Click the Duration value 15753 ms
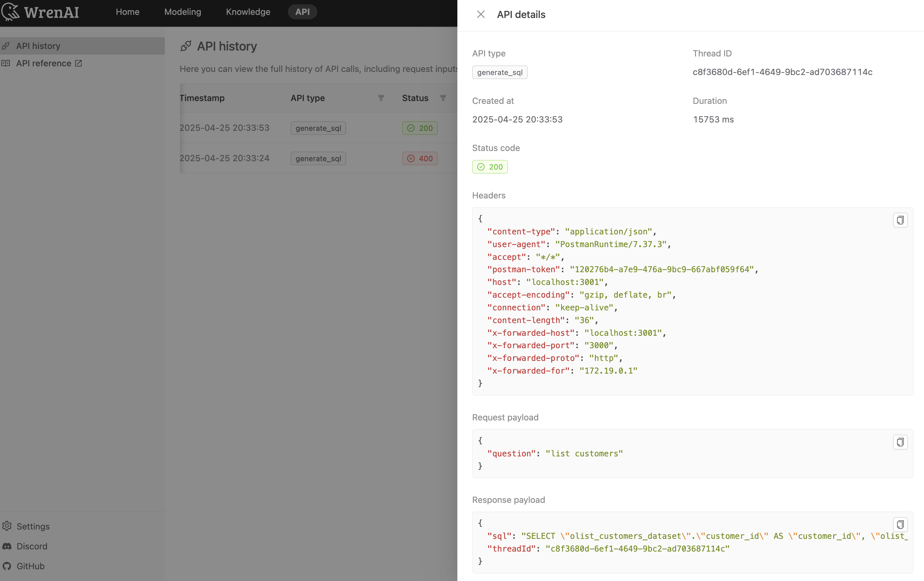Image resolution: width=924 pixels, height=581 pixels. 713,119
